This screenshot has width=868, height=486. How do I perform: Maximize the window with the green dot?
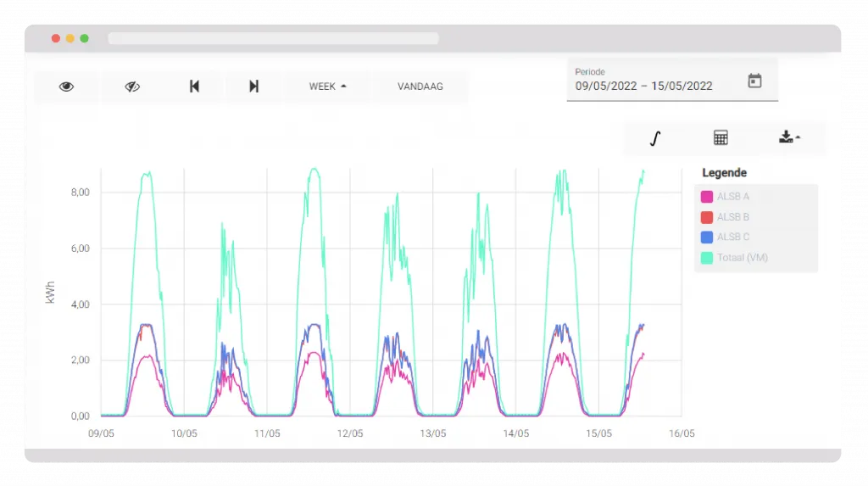click(85, 38)
